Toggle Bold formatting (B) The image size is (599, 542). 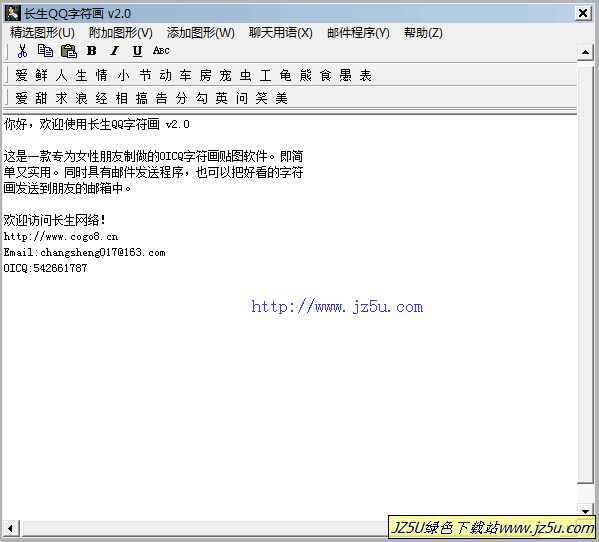[x=92, y=51]
